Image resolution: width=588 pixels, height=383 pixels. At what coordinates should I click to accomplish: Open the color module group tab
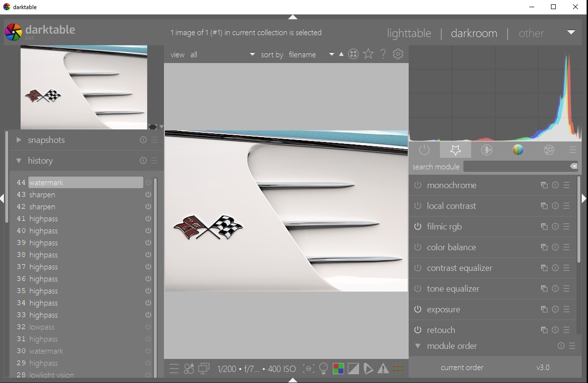(x=518, y=150)
